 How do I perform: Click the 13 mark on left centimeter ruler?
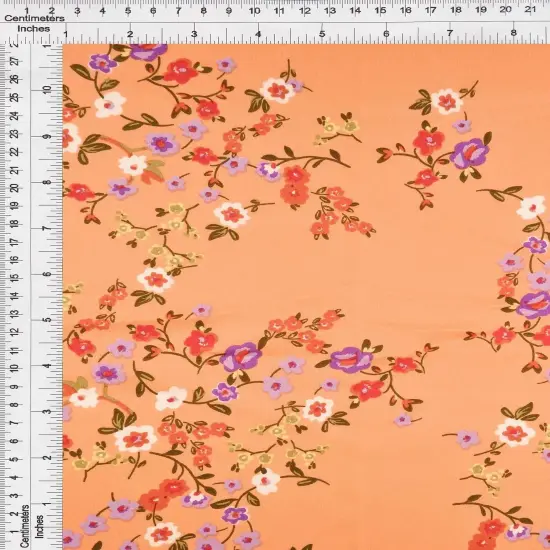[x=15, y=314]
